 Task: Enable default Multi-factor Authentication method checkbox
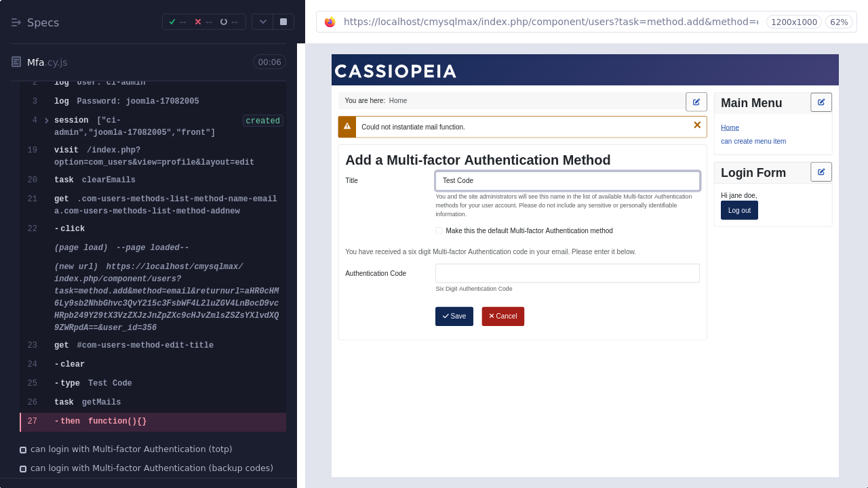pyautogui.click(x=439, y=231)
